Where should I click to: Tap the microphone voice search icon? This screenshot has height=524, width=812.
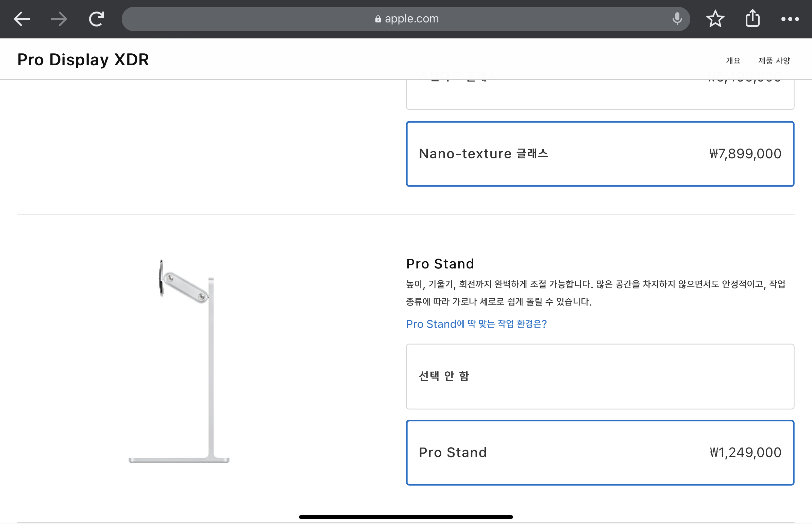point(677,19)
